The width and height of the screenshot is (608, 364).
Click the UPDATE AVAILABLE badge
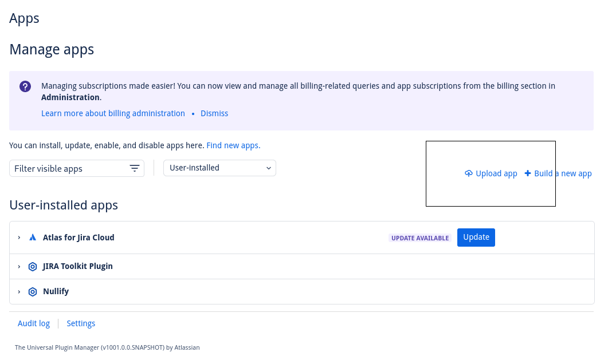pos(420,238)
